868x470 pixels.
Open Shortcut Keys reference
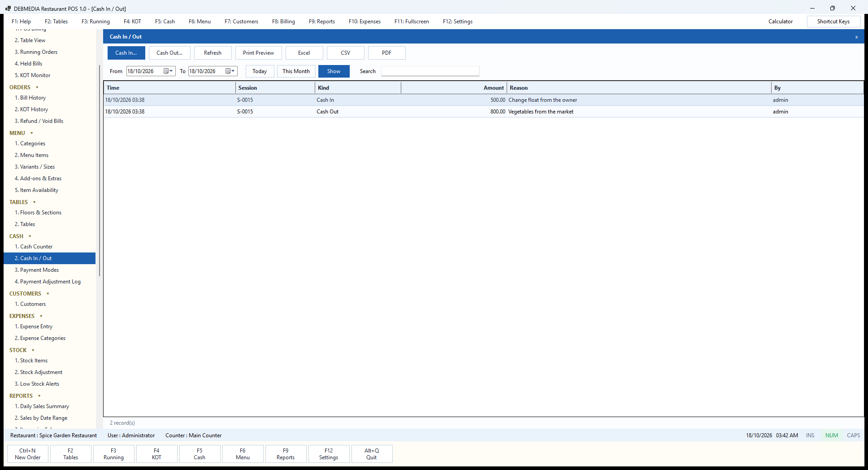833,22
